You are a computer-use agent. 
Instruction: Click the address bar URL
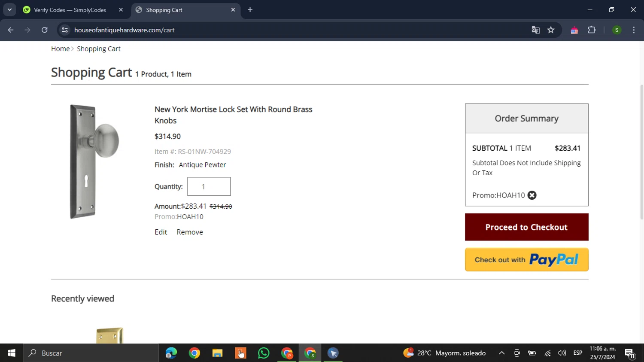[x=124, y=30]
